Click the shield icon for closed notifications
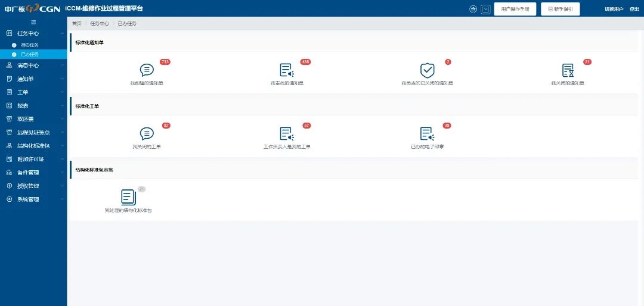Screen dimensions: 644x306 [x=427, y=70]
